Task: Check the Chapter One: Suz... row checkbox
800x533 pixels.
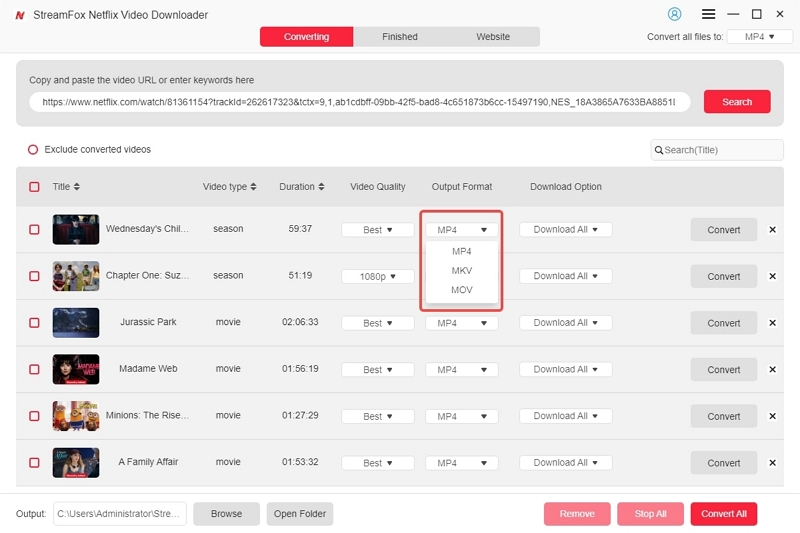Action: click(34, 276)
